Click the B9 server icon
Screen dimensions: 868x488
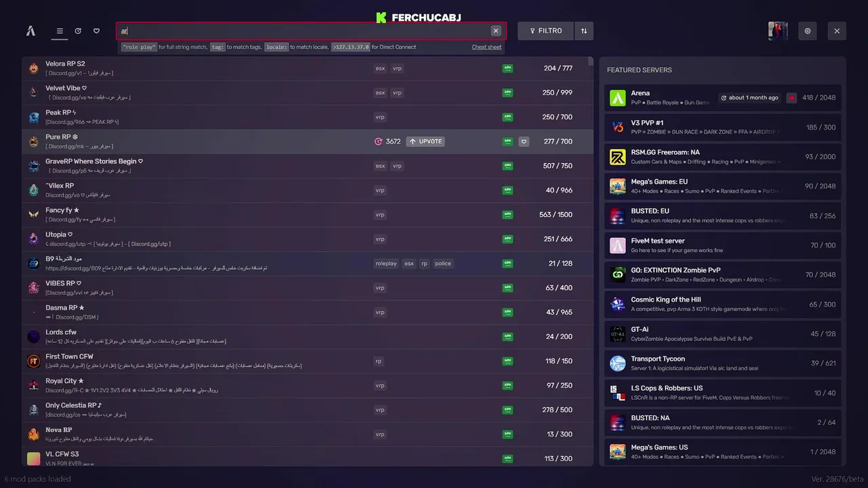(34, 264)
